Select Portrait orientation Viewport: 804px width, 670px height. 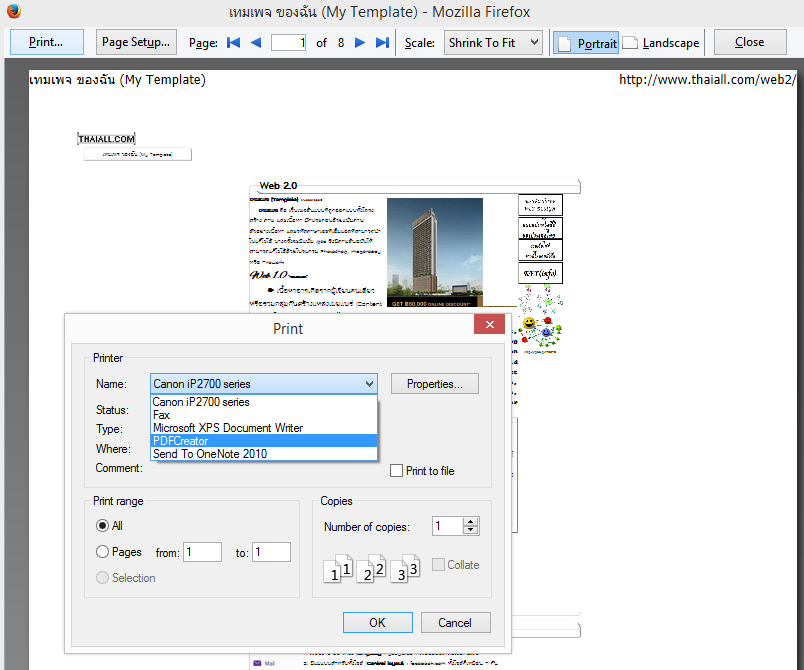586,43
